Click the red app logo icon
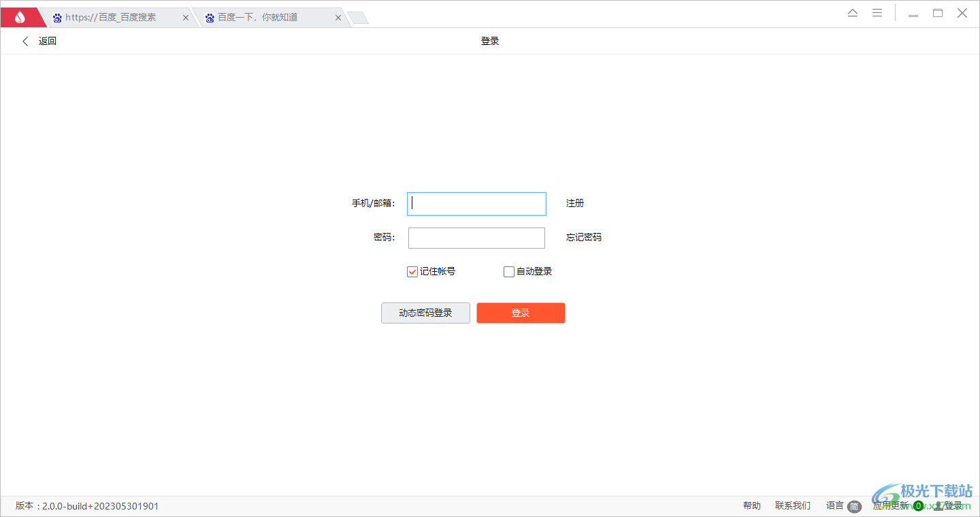Image resolution: width=980 pixels, height=517 pixels. pos(18,16)
